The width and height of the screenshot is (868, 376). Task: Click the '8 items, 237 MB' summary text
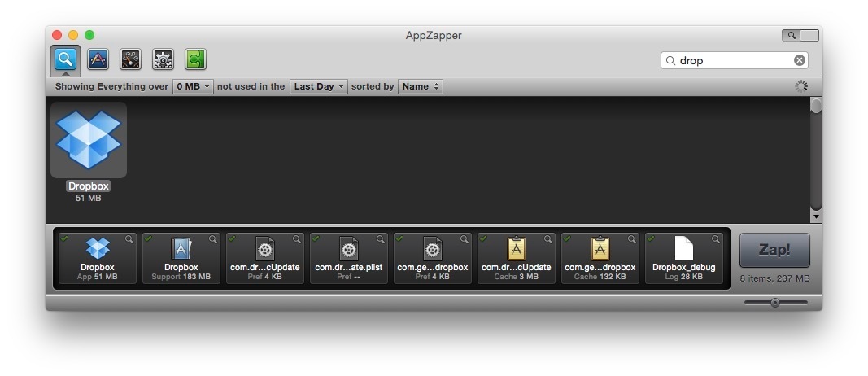coord(774,278)
